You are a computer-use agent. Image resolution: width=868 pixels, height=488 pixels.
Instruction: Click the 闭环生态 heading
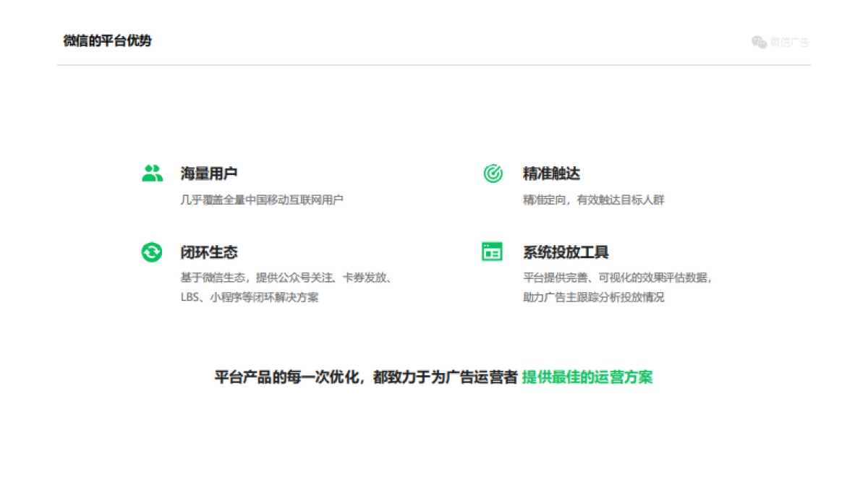coord(208,252)
